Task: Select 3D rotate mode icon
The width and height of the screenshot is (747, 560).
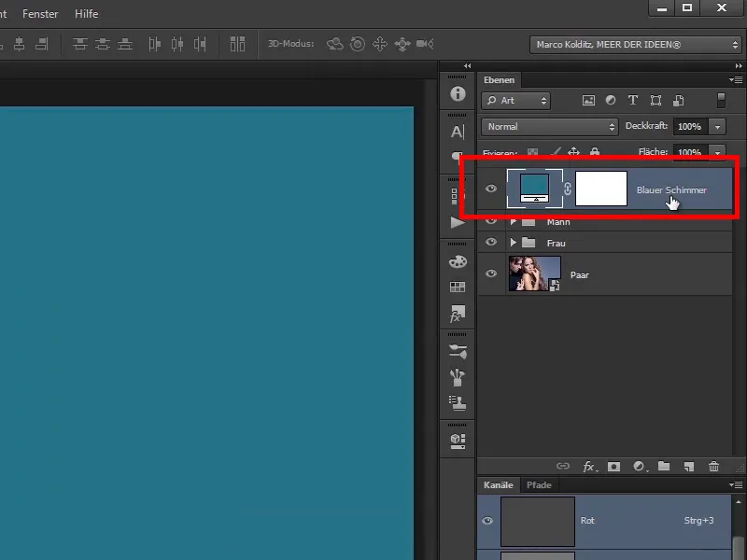Action: click(335, 44)
